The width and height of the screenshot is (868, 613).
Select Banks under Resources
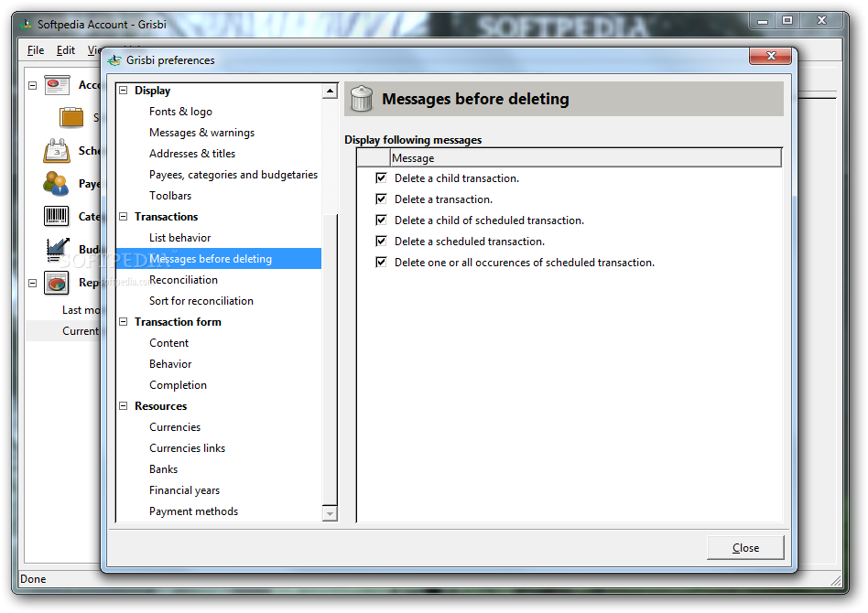(x=163, y=469)
